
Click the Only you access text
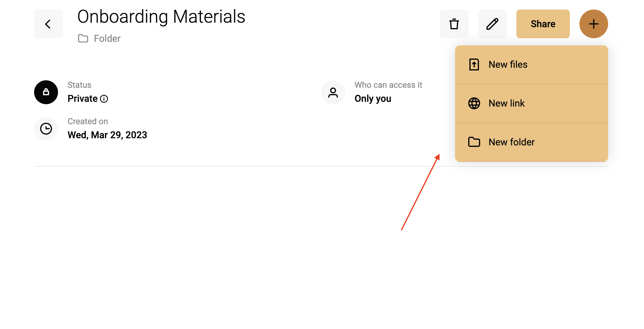[373, 99]
